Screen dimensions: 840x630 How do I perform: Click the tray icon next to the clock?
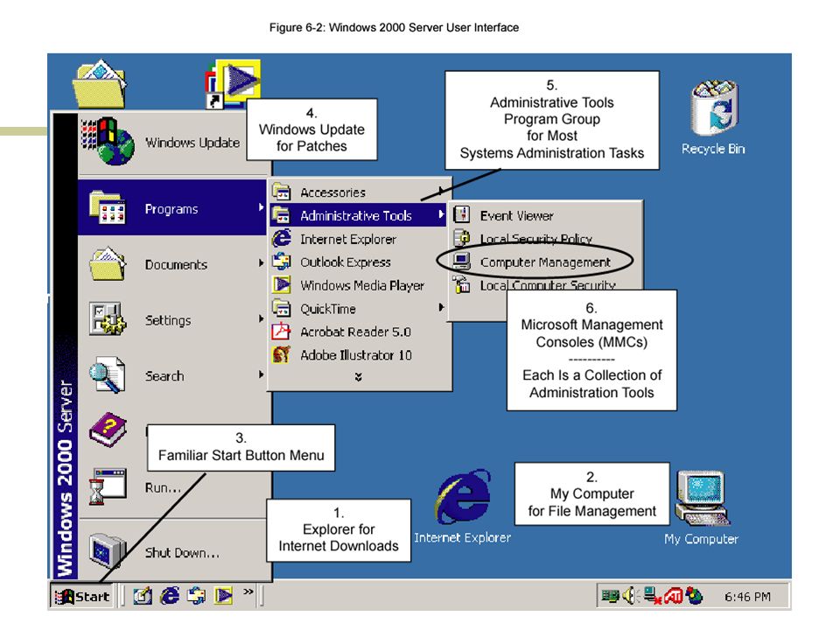click(694, 595)
